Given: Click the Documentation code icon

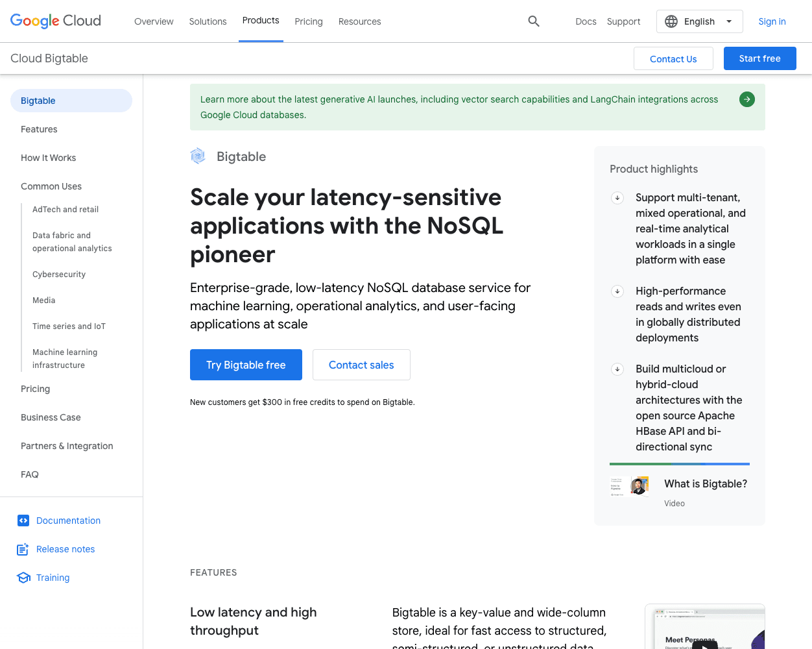Looking at the screenshot, I should coord(23,520).
